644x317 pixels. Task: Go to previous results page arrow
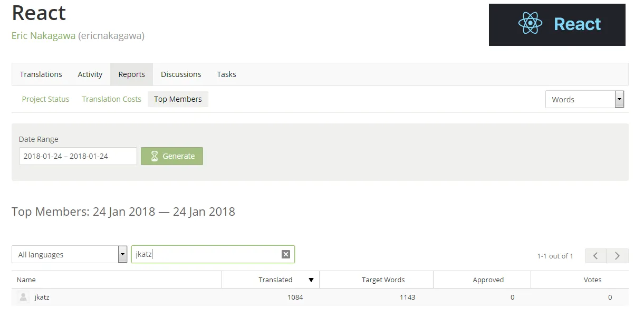pyautogui.click(x=595, y=256)
